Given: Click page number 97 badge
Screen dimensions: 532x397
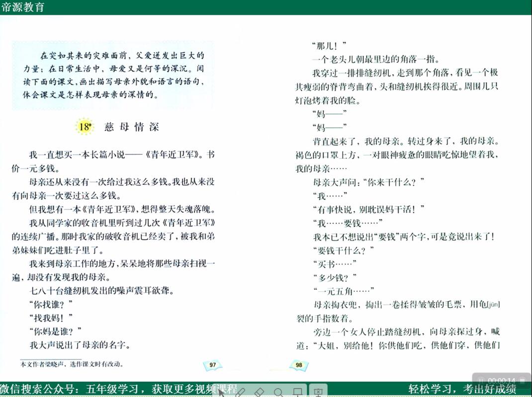Looking at the screenshot, I should pos(213,365).
